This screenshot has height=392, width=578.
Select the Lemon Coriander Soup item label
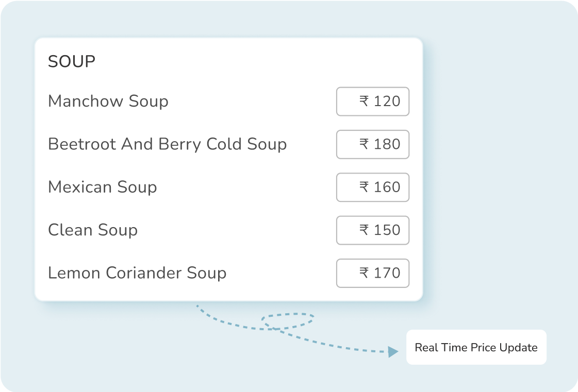137,273
